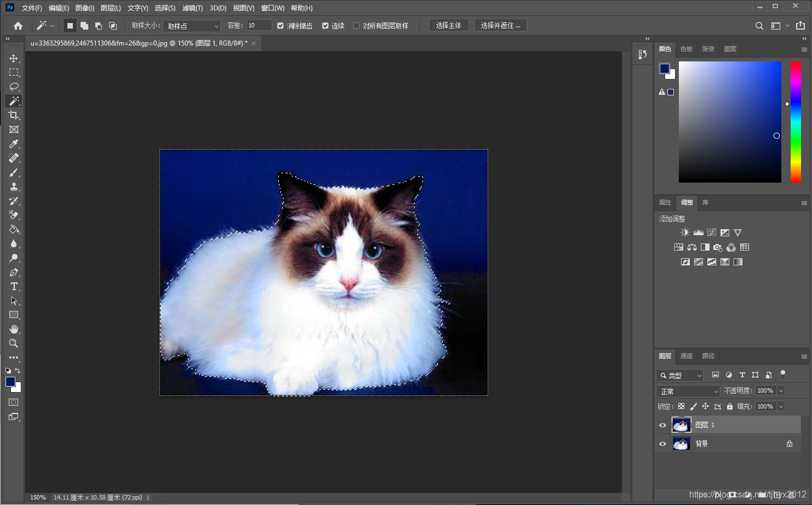Select the Lasso tool
The height and width of the screenshot is (505, 812).
click(x=14, y=87)
